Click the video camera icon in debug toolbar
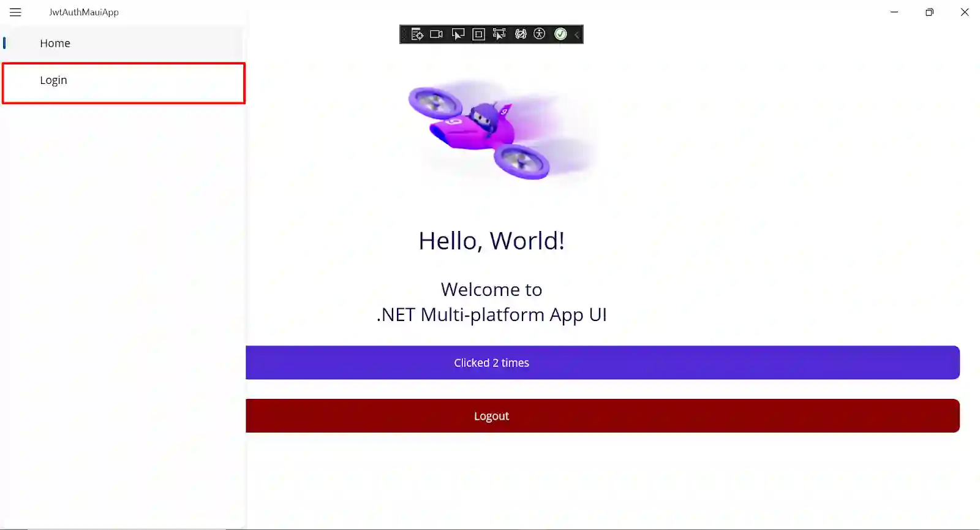Image resolution: width=980 pixels, height=530 pixels. coord(436,34)
